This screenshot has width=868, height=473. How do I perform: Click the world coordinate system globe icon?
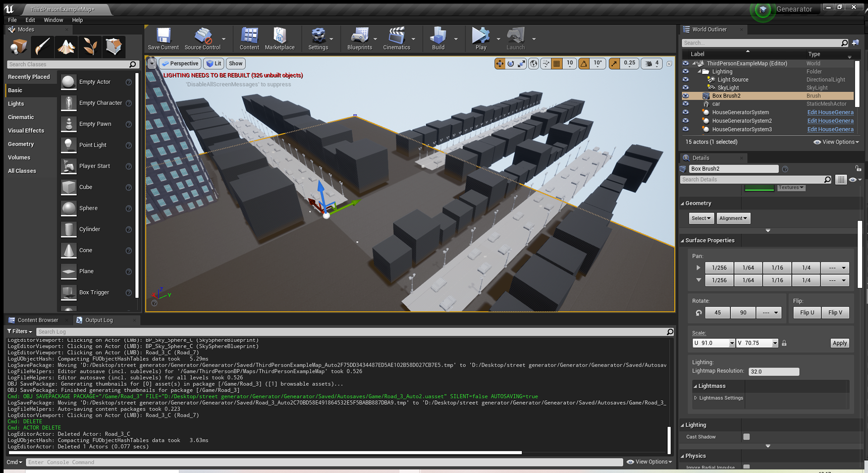point(533,64)
